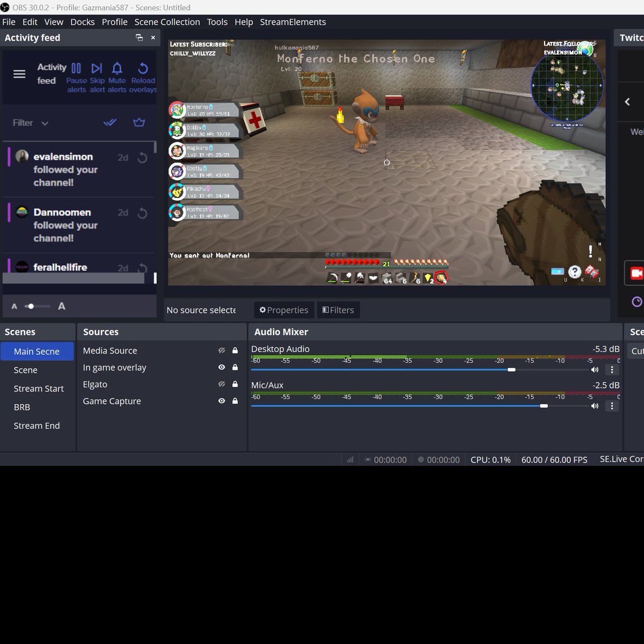Open the Scene Collection menu

[x=167, y=22]
